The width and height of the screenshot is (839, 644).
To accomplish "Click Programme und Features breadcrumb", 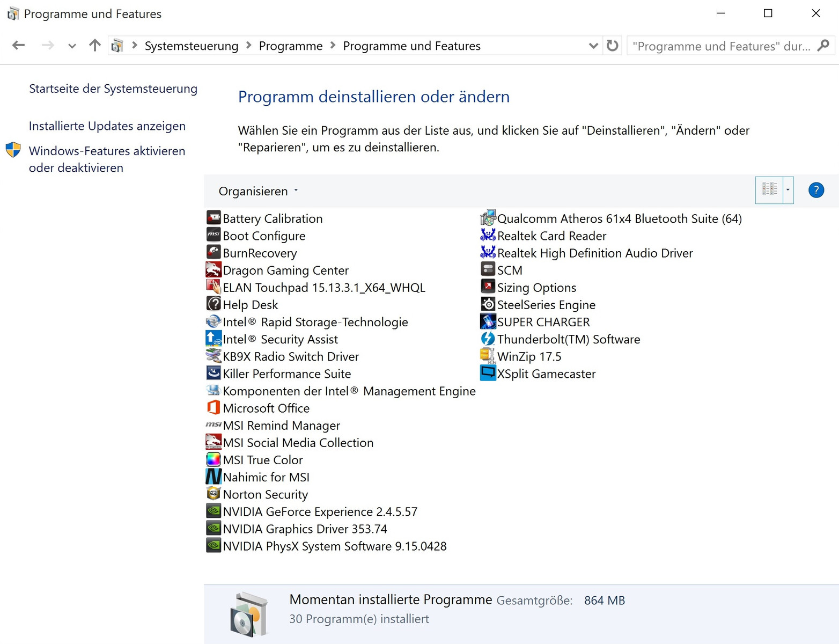I will (412, 46).
